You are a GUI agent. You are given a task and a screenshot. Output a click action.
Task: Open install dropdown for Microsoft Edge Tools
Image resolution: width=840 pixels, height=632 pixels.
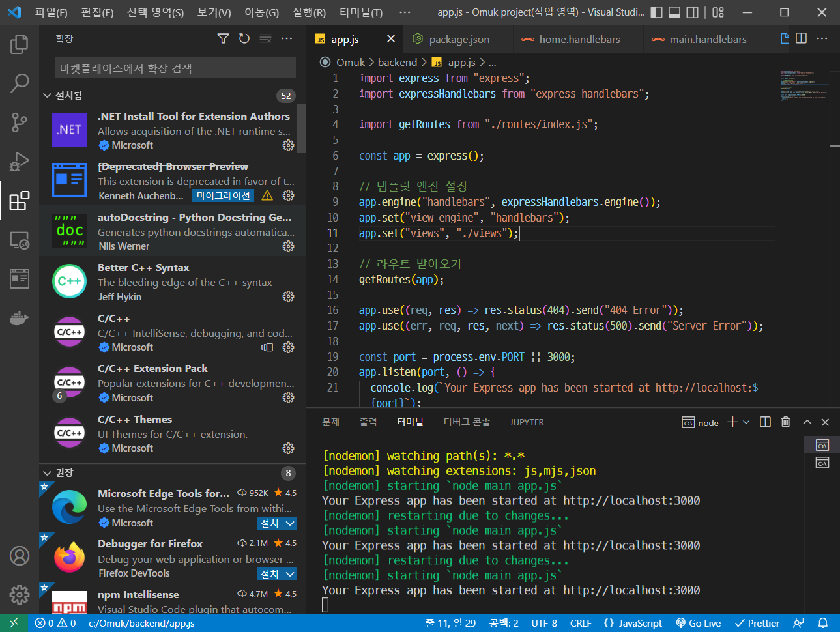tap(291, 523)
